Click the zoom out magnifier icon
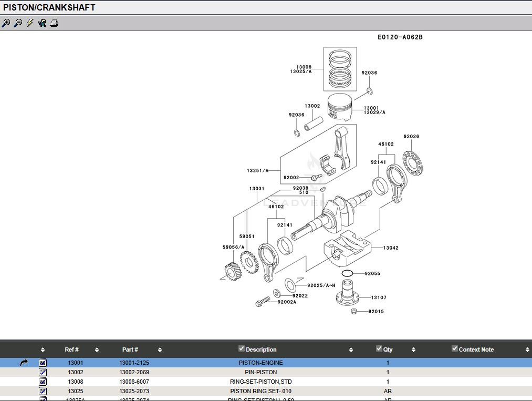The image size is (532, 401). [18, 23]
